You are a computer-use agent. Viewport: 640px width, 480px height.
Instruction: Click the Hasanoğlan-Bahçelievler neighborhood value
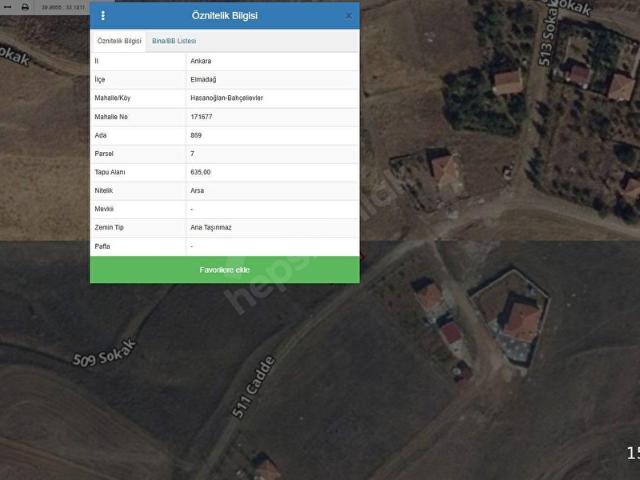click(x=226, y=98)
